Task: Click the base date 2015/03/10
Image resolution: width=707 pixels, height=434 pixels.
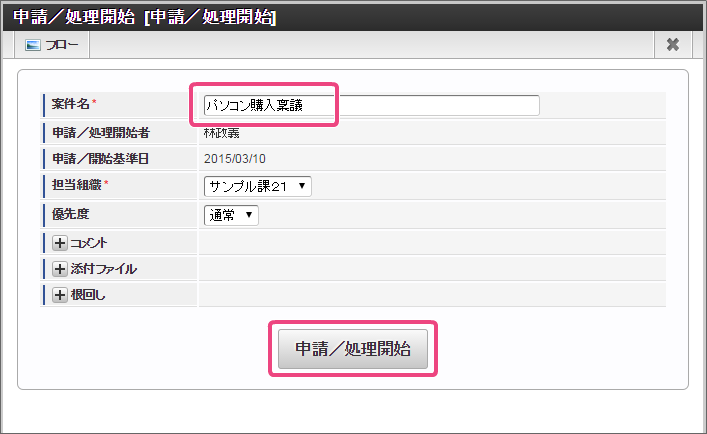Action: [235, 158]
